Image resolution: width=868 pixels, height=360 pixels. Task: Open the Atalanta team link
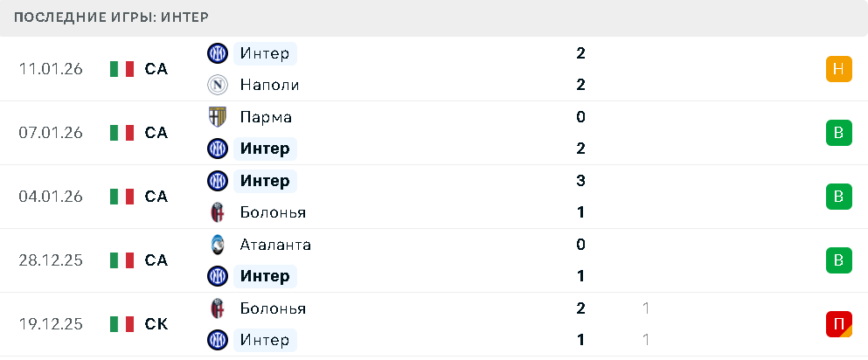275,245
